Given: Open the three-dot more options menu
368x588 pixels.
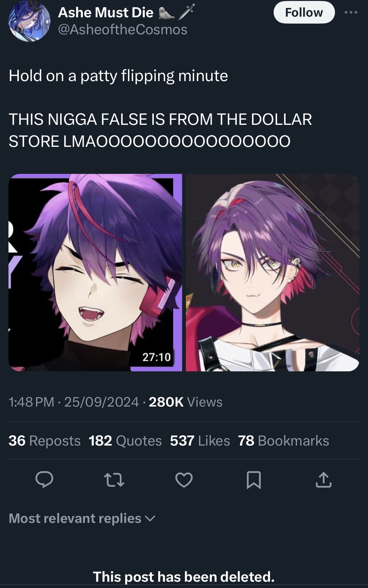Looking at the screenshot, I should [351, 13].
